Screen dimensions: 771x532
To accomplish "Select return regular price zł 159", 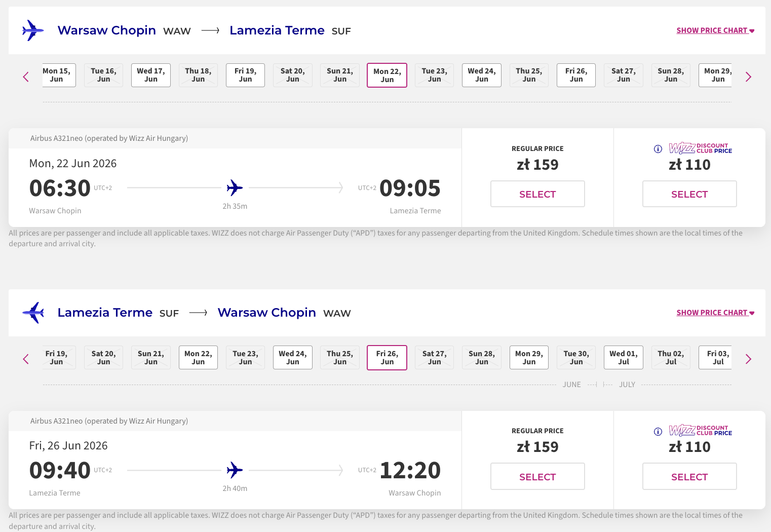I will (537, 477).
